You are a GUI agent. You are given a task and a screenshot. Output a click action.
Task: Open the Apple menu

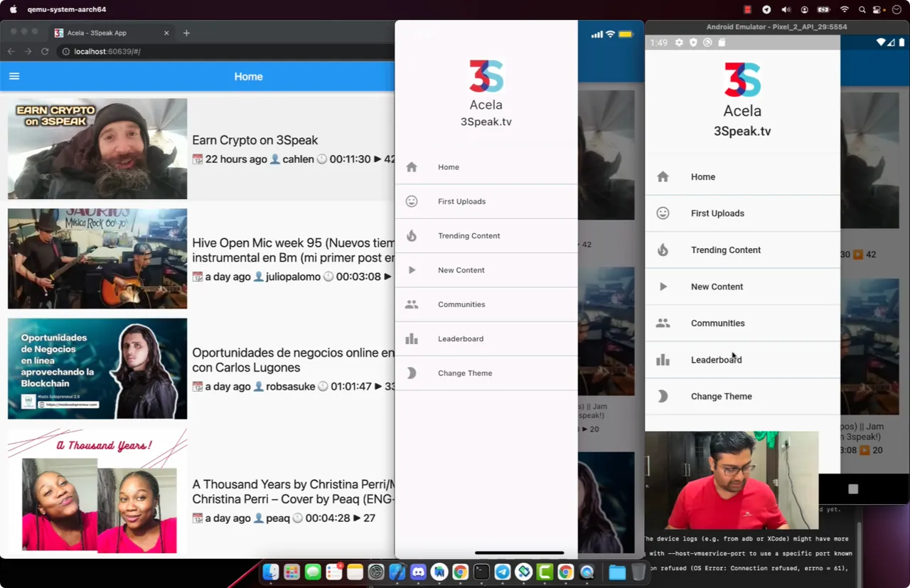click(x=13, y=9)
